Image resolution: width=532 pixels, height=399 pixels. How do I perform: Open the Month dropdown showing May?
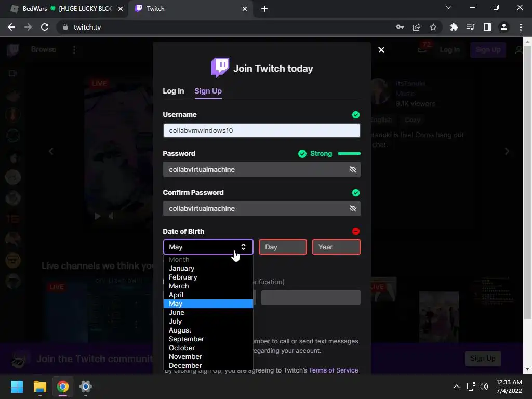click(x=208, y=247)
